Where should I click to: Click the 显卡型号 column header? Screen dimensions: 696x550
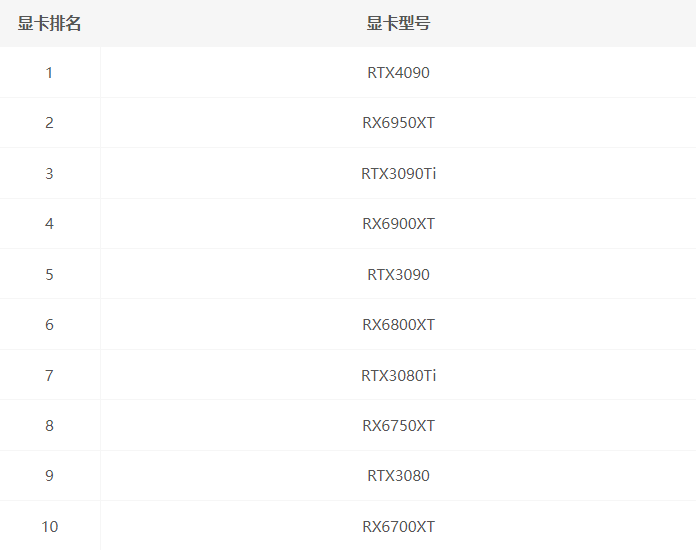pyautogui.click(x=398, y=23)
